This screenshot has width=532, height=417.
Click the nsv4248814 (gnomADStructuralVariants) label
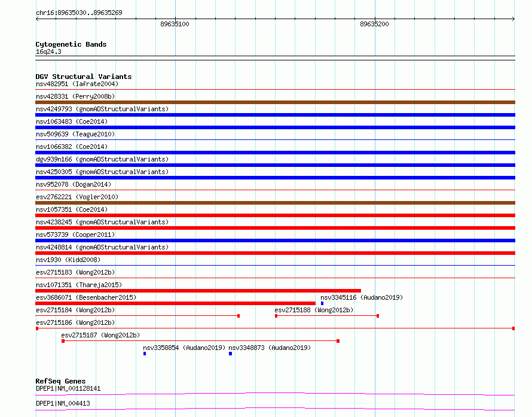coord(102,247)
